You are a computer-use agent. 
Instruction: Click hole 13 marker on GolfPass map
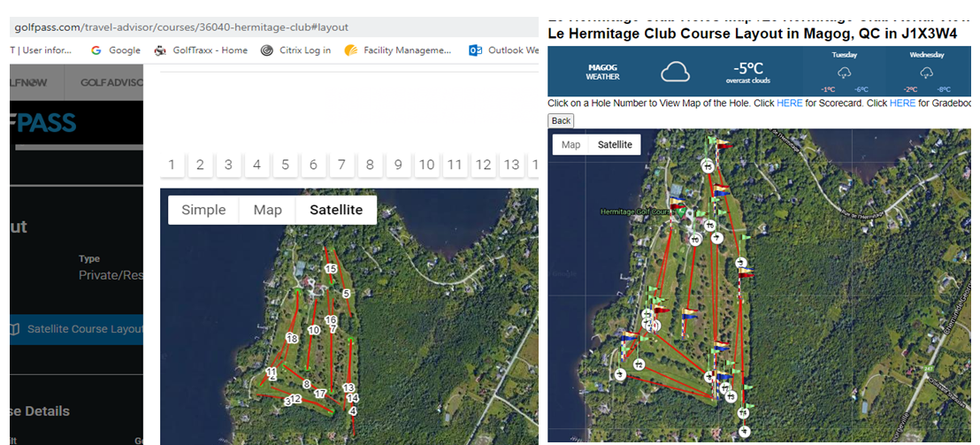pos(348,388)
